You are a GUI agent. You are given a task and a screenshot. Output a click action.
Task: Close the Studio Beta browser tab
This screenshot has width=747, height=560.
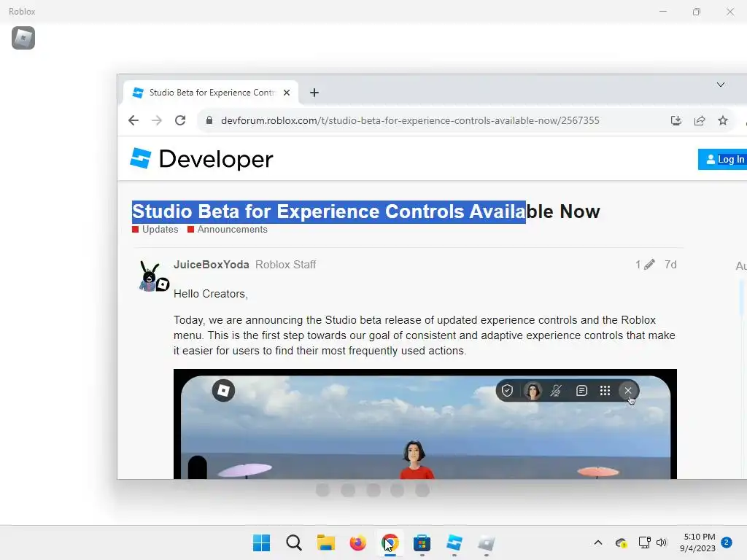pyautogui.click(x=286, y=93)
